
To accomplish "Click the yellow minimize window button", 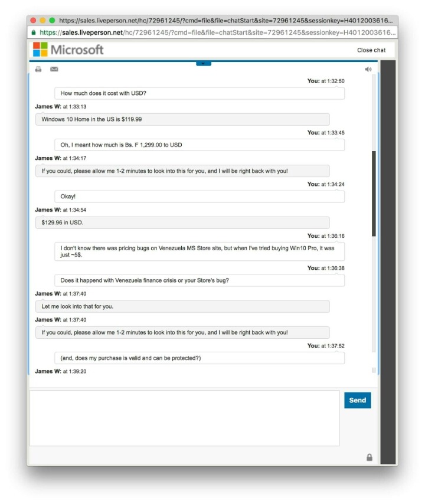I will click(42, 20).
